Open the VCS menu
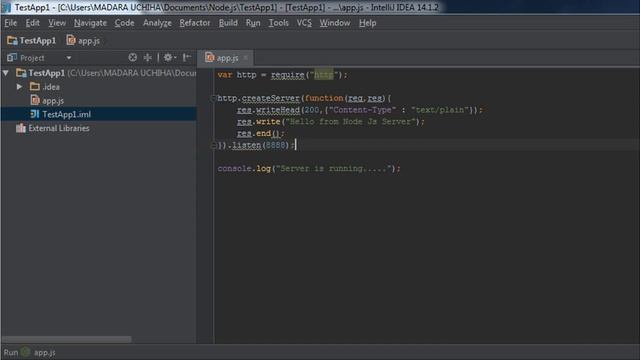Screen dimensions: 640x360 304,23
